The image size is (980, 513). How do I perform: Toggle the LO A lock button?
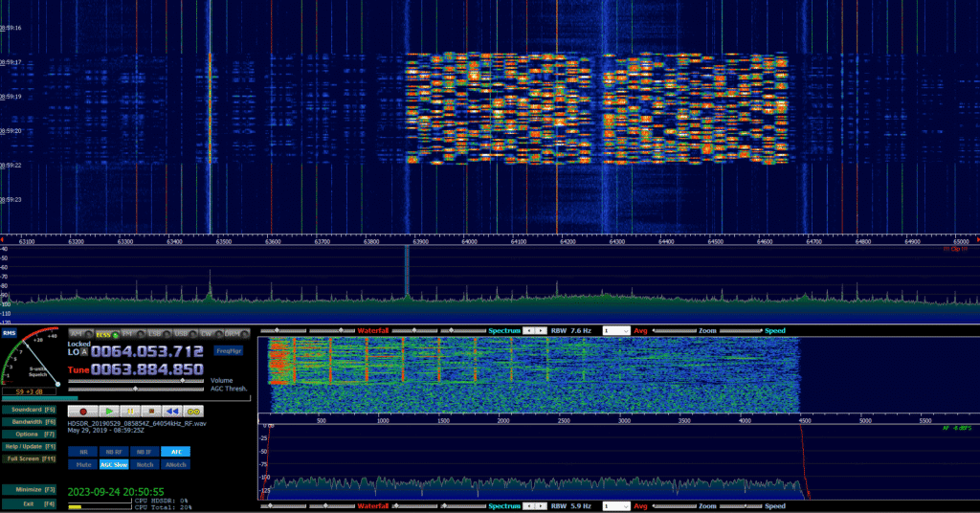point(84,352)
